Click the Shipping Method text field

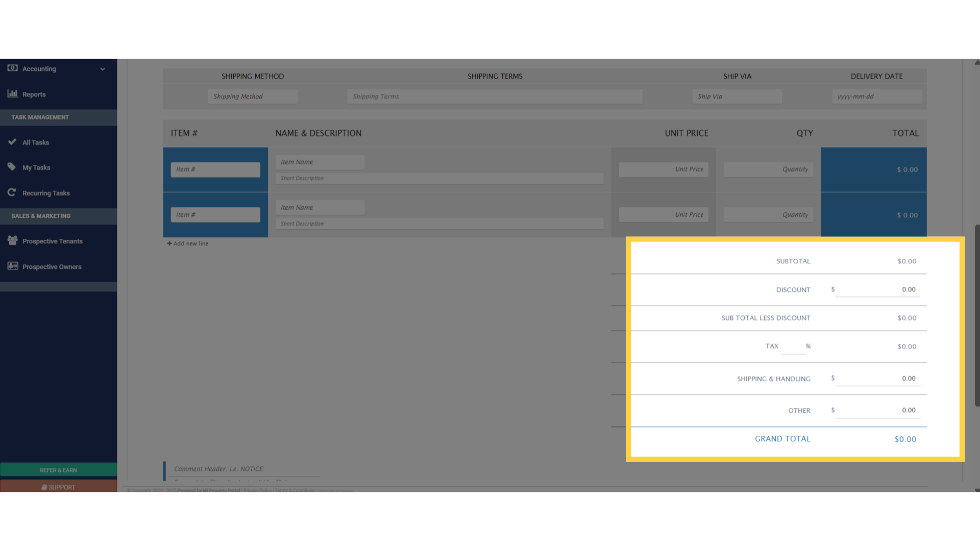tap(253, 96)
